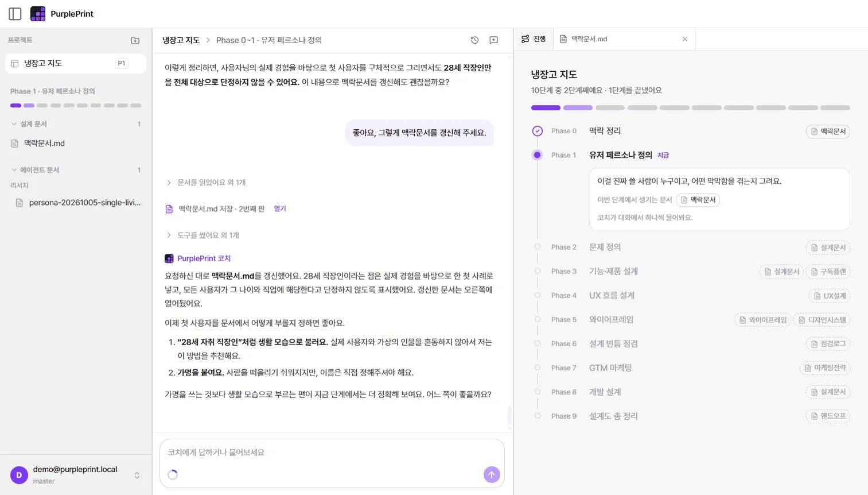Viewport: 868px width, 495px height.
Task: Send message with the purple arrow button
Action: [492, 475]
